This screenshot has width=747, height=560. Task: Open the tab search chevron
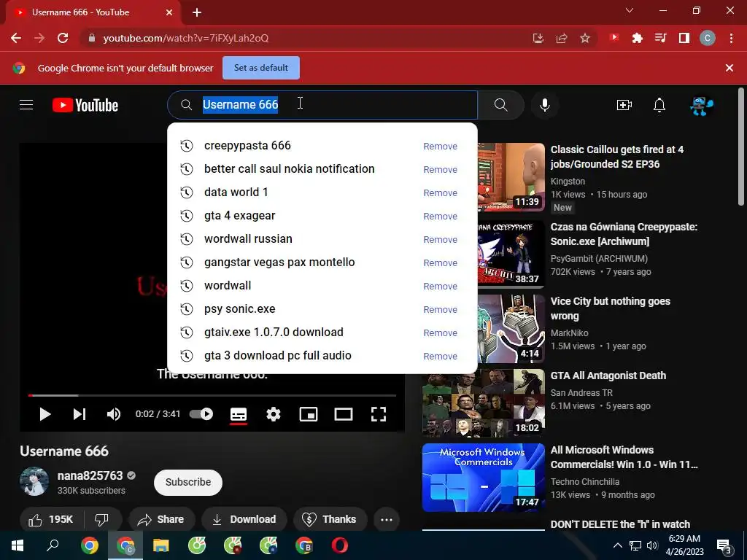point(630,10)
